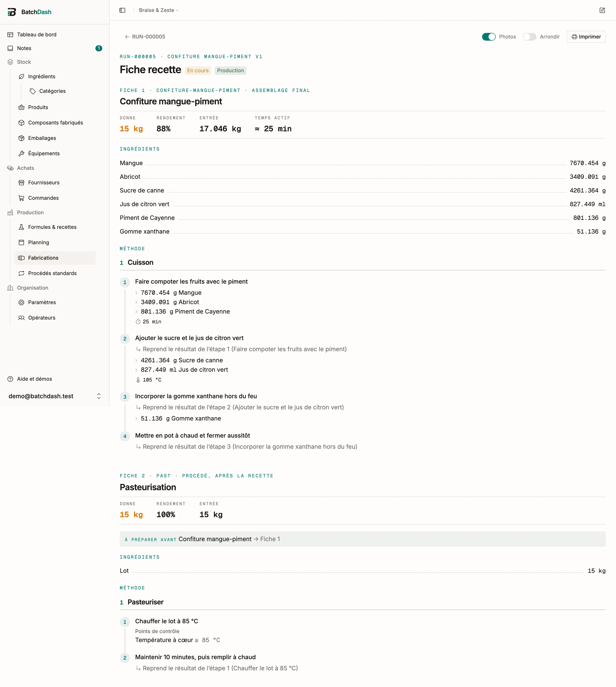The width and height of the screenshot is (616, 687).
Task: Click the Fournisseurs store icon
Action: pyautogui.click(x=21, y=182)
